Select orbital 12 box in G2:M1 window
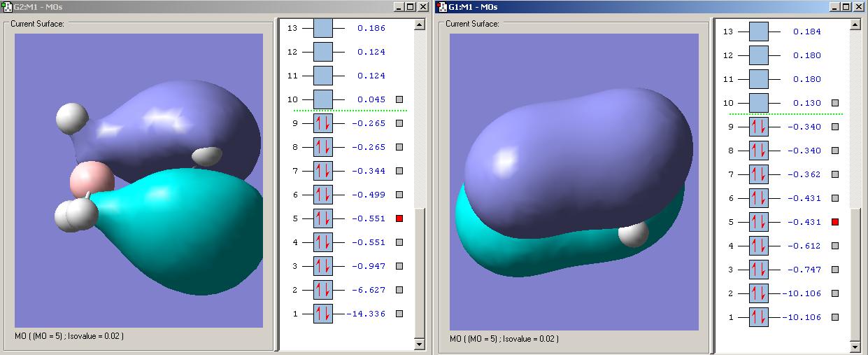 click(323, 52)
